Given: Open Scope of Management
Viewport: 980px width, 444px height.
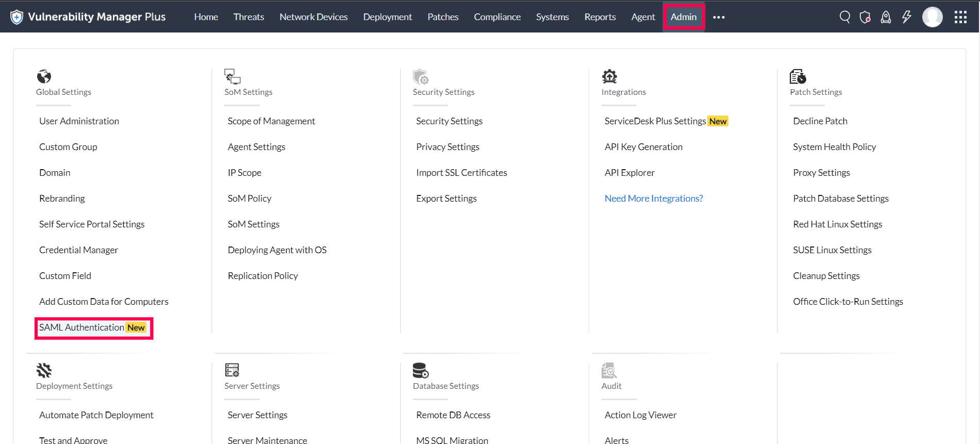Looking at the screenshot, I should tap(271, 121).
